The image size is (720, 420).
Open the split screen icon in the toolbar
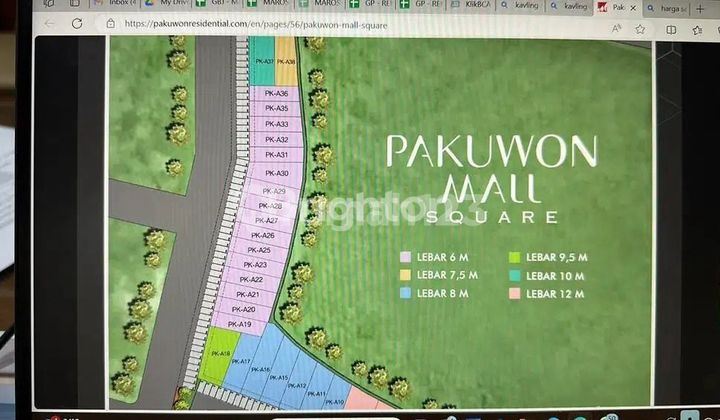pyautogui.click(x=671, y=30)
